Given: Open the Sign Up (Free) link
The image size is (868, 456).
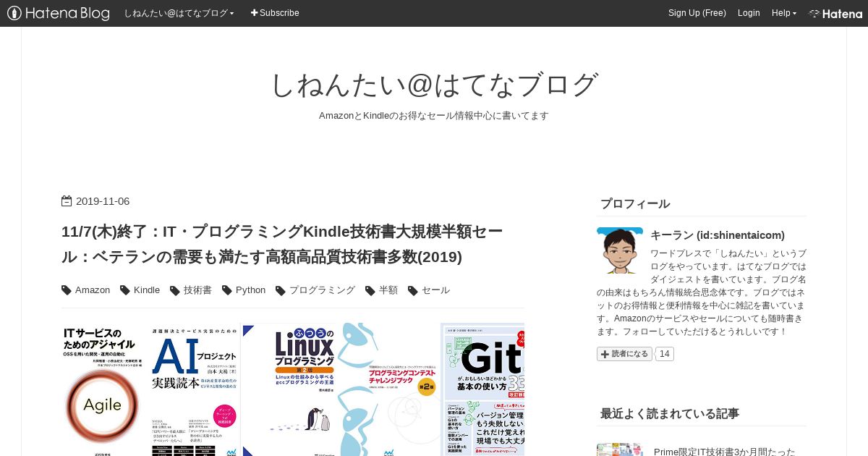Looking at the screenshot, I should pos(697,13).
